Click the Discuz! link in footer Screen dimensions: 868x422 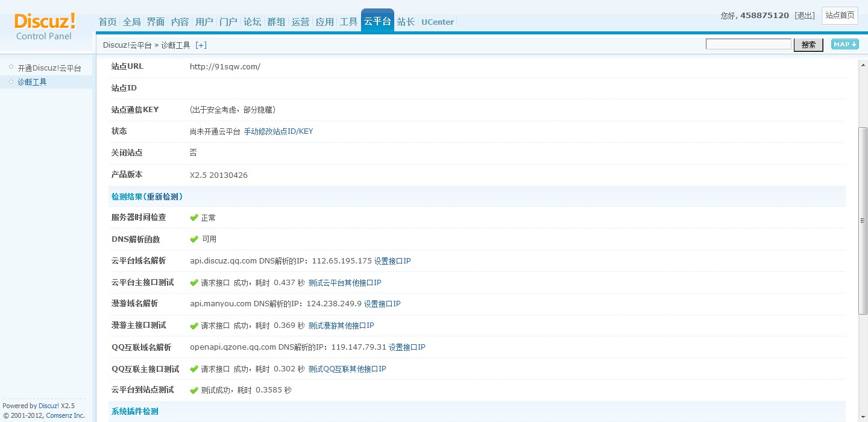click(49, 406)
